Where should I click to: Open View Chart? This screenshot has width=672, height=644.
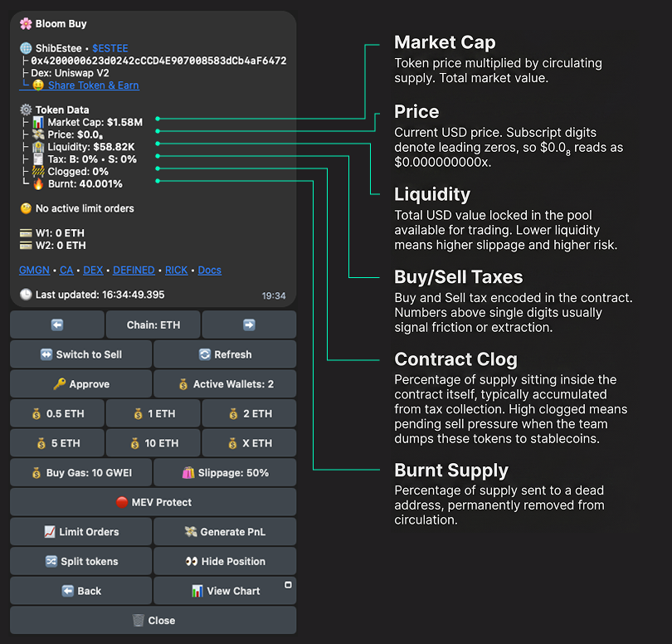[224, 591]
